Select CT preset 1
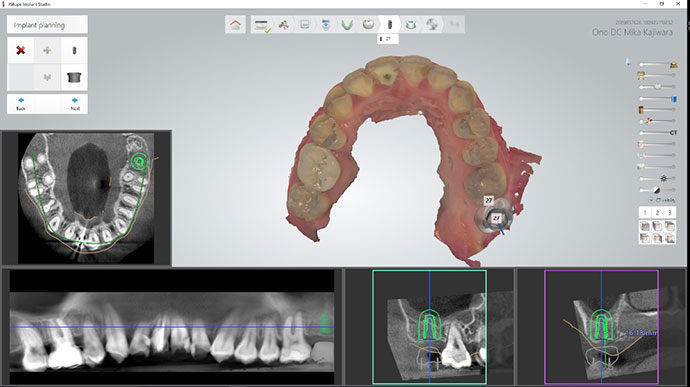 point(645,213)
